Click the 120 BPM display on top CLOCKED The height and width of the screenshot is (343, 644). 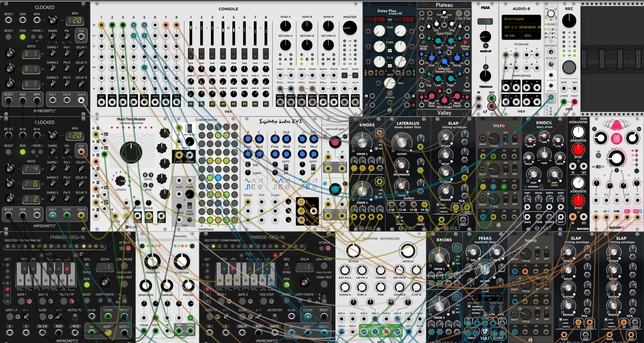tap(75, 21)
